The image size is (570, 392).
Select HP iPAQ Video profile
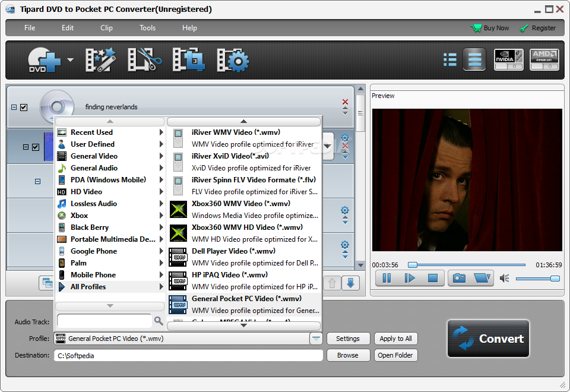tap(244, 281)
